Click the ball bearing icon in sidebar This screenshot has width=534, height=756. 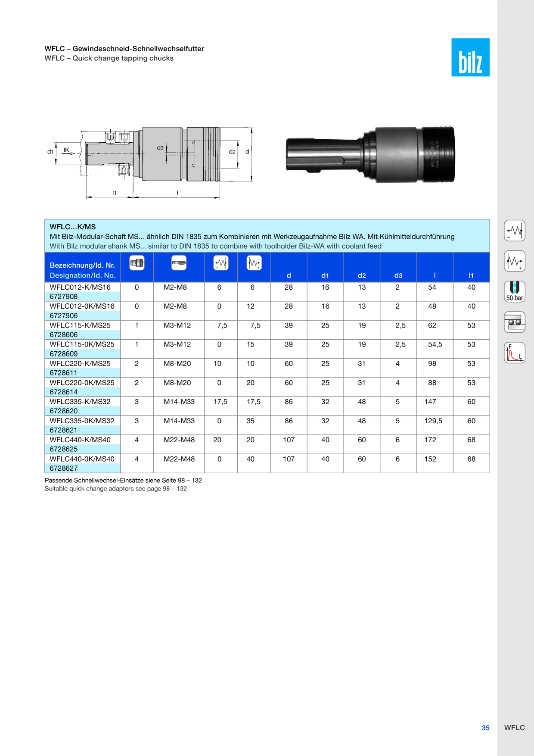point(515,322)
